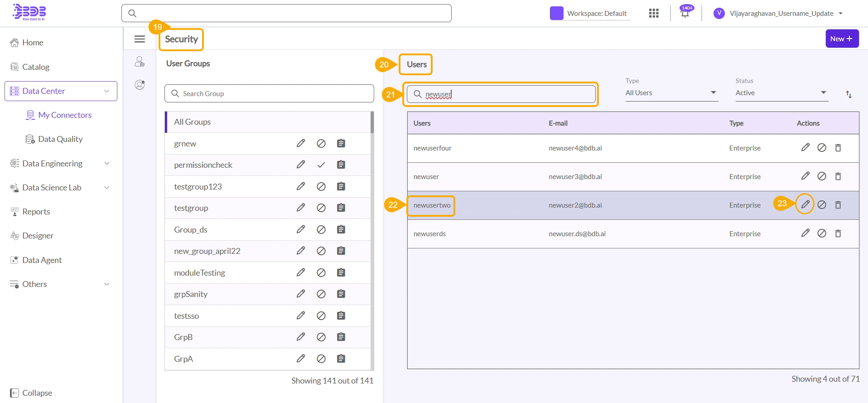The width and height of the screenshot is (868, 403).
Task: Click the sort arrows icon beside Status
Action: 849,94
